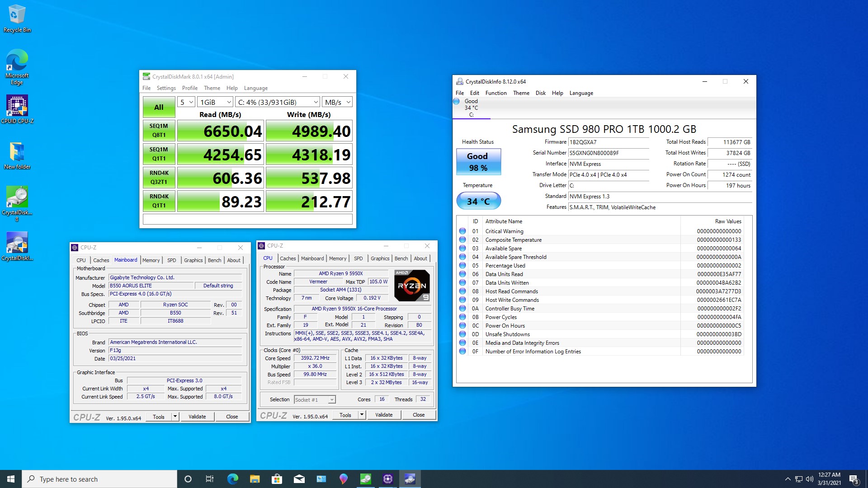Open CrystalDiskMark 8 desktop shortcut

tap(17, 203)
